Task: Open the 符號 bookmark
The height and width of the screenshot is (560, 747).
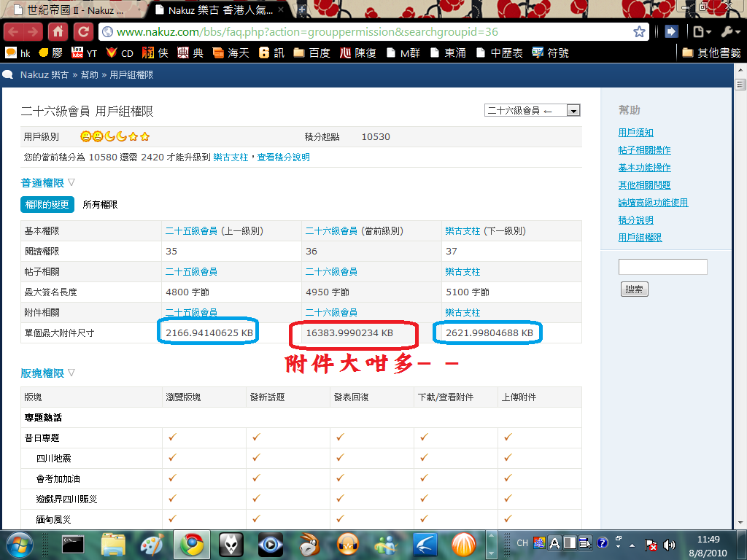Action: coord(550,52)
